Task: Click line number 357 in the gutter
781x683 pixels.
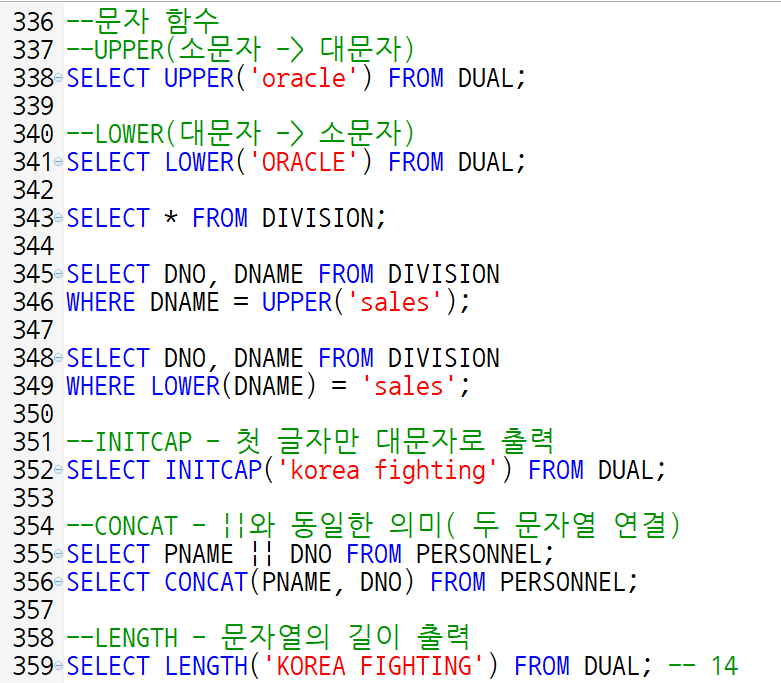Action: click(33, 610)
